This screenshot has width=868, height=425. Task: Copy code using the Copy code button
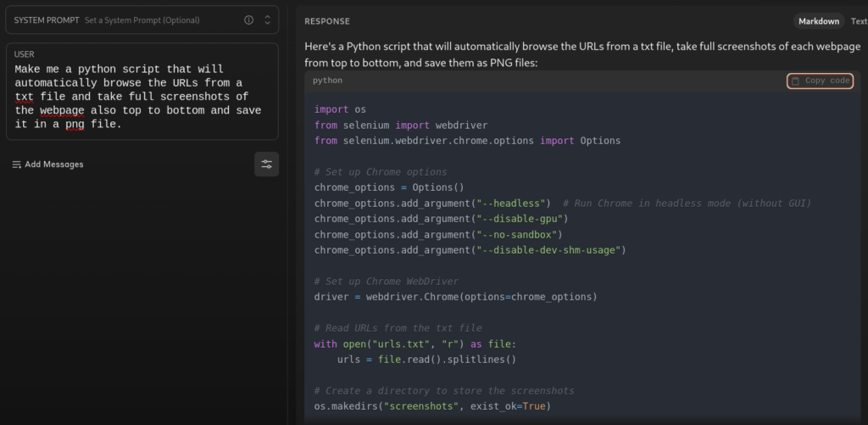click(820, 81)
